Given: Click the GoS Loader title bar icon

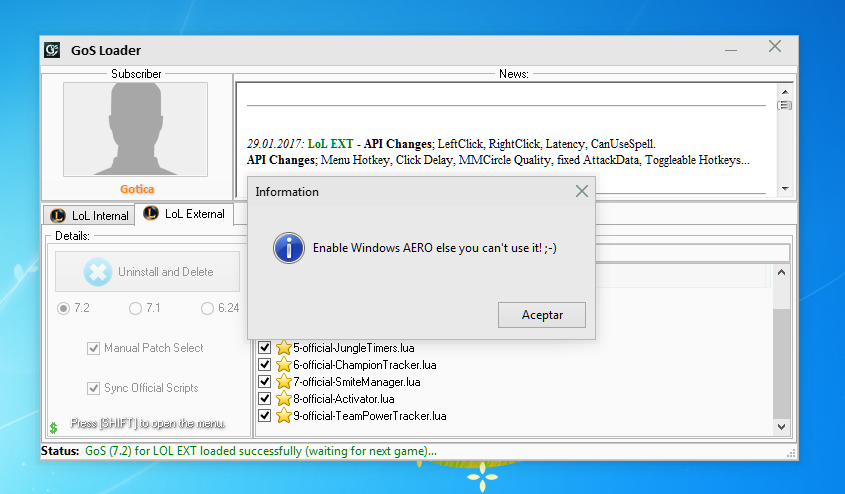Looking at the screenshot, I should (52, 50).
